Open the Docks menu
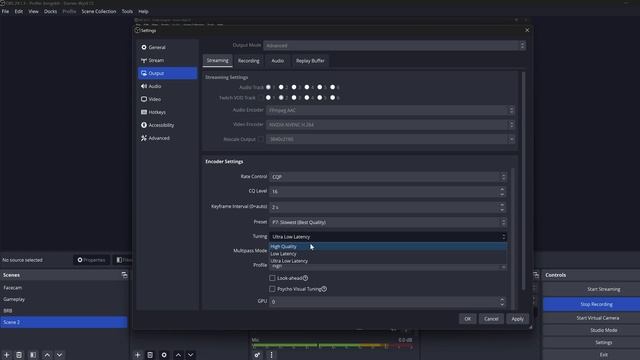This screenshot has width=640, height=360. tap(51, 11)
